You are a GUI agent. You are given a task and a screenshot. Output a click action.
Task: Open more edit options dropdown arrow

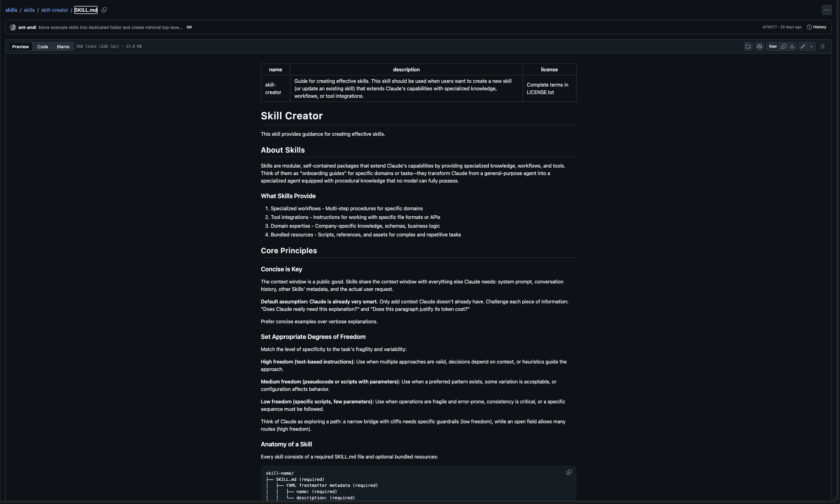coord(811,46)
